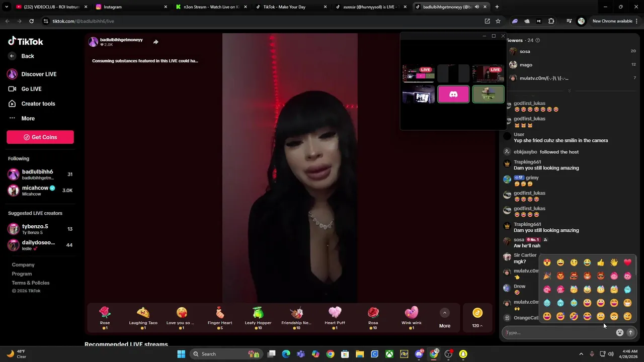644x362 pixels.
Task: Open badlulbihh6 in Following list
Action: coord(40,174)
